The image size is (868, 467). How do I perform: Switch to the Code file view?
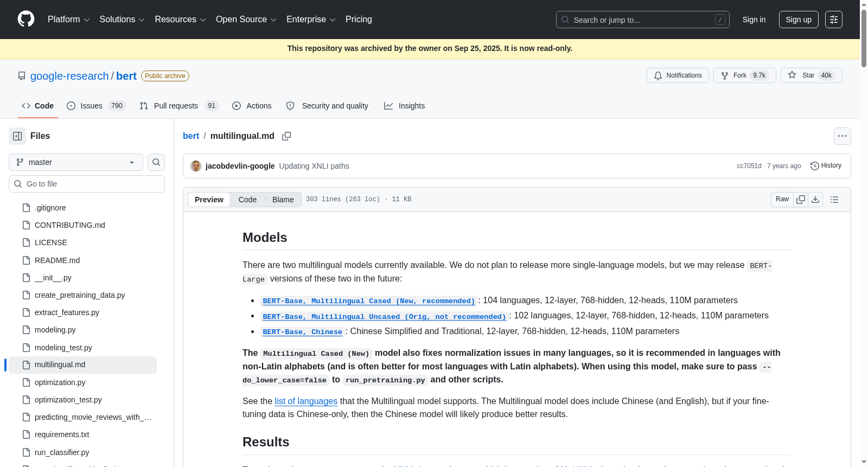point(247,200)
